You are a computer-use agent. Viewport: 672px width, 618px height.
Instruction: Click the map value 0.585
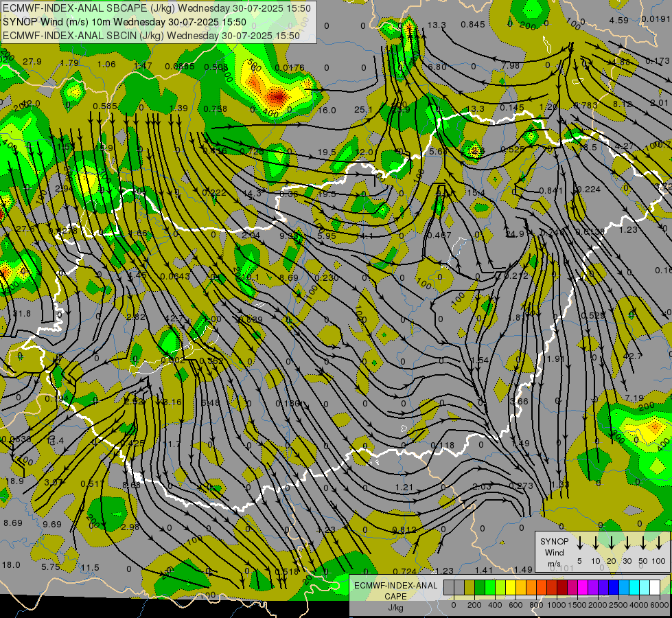click(105, 106)
